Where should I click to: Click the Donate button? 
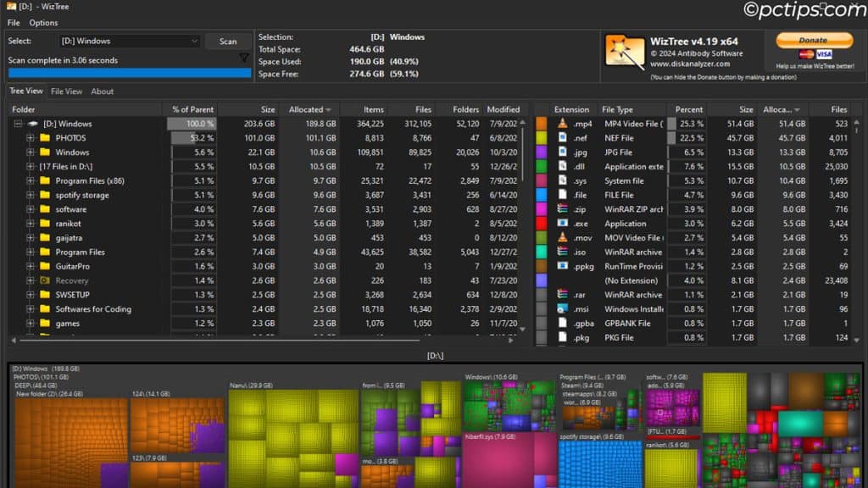(814, 40)
